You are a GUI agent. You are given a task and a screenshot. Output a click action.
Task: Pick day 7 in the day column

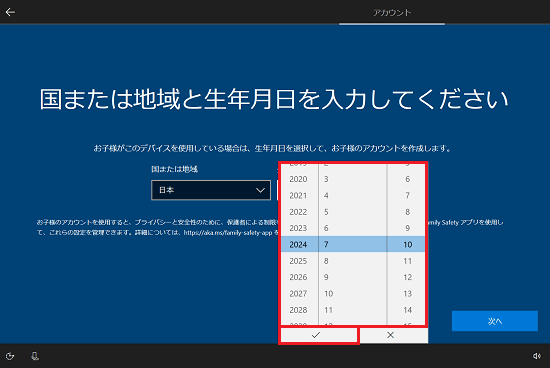(407, 195)
